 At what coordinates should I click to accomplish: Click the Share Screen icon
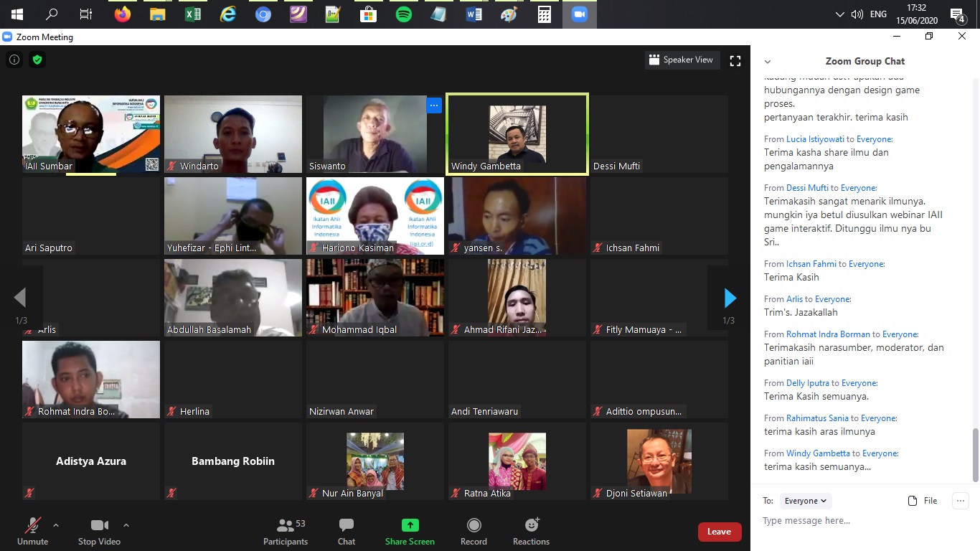[410, 525]
